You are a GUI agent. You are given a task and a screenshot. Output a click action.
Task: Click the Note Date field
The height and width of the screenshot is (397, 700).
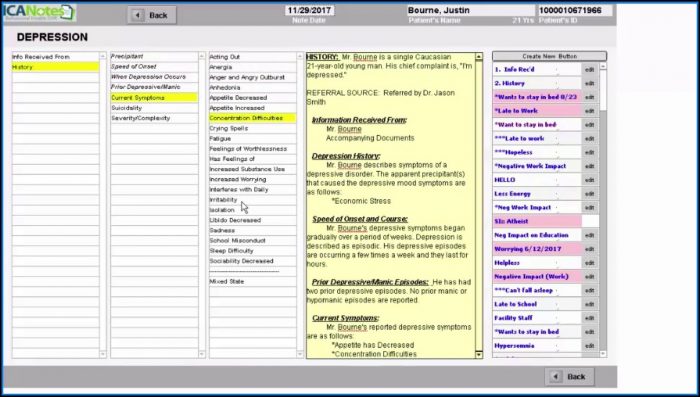(x=309, y=10)
